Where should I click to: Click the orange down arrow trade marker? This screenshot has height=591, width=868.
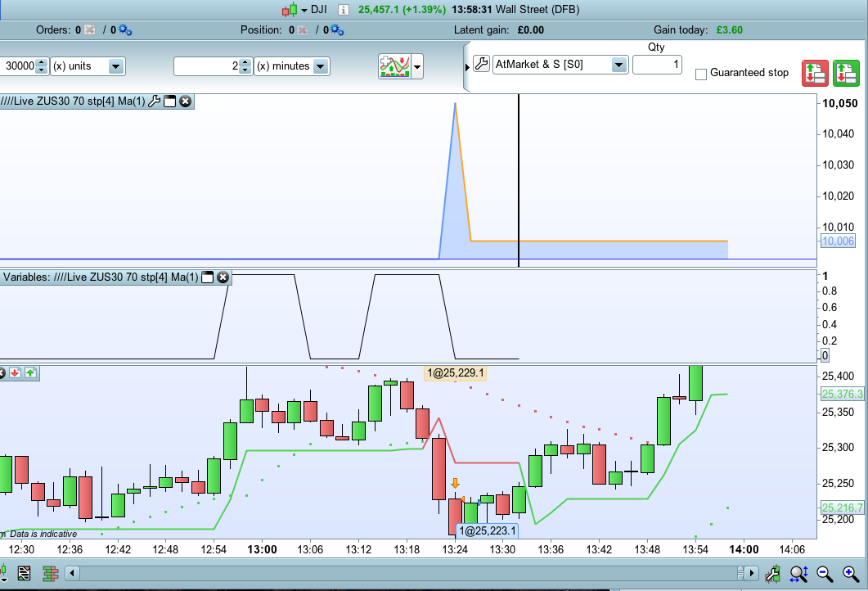click(455, 484)
